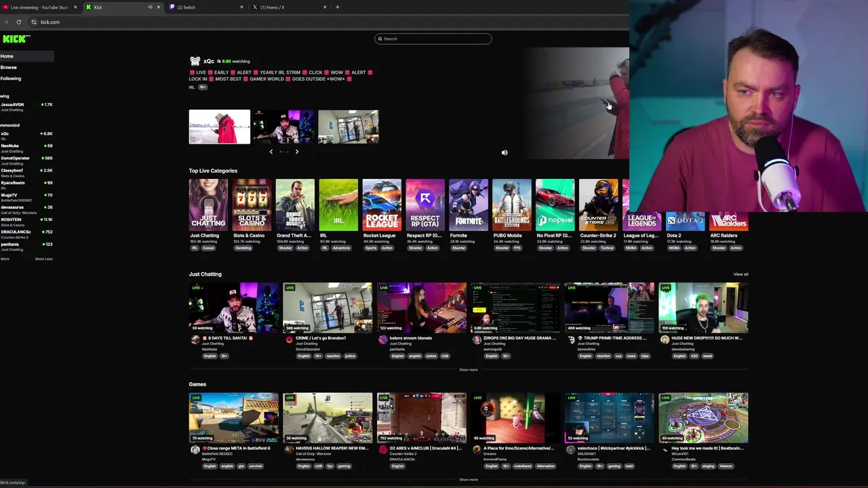868x488 pixels.
Task: Expand Games section with Show more
Action: [x=469, y=480]
